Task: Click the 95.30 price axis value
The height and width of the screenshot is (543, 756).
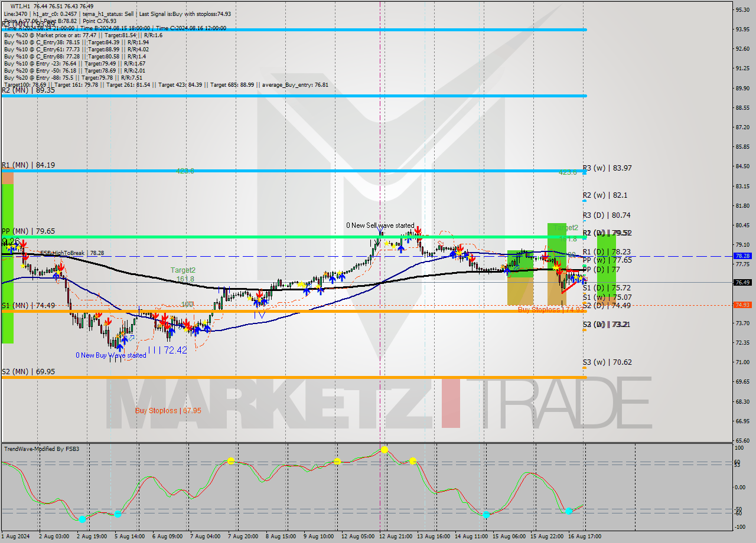Action: tap(742, 9)
